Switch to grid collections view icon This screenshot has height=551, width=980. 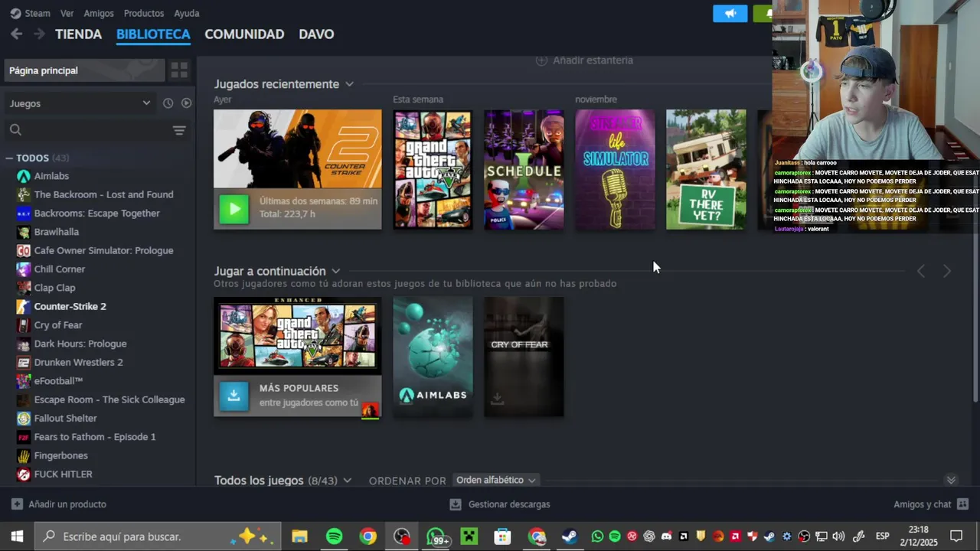click(179, 70)
